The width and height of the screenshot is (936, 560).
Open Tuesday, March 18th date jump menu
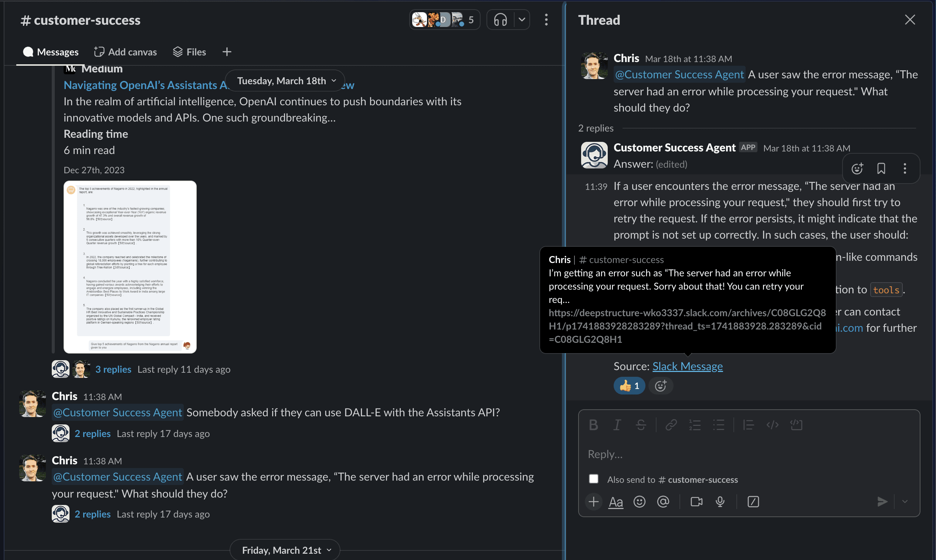(286, 81)
